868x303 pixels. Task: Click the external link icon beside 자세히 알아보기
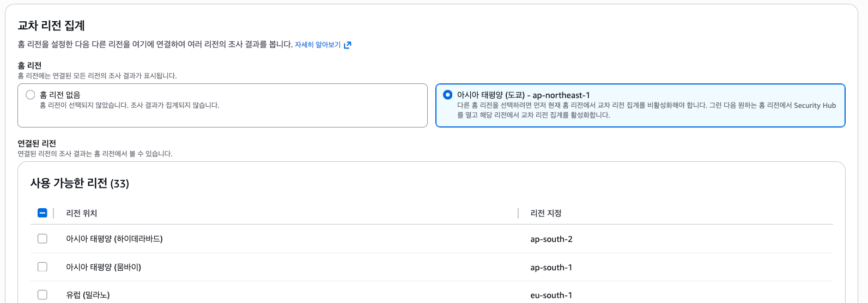pos(348,45)
